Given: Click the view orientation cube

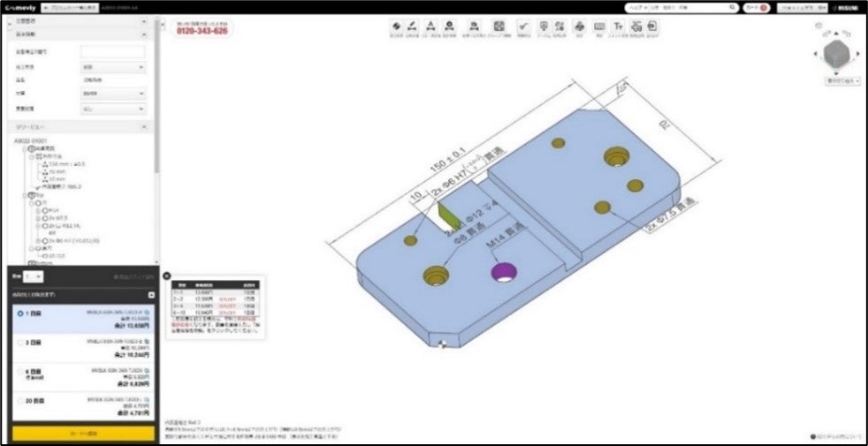Looking at the screenshot, I should tap(836, 54).
